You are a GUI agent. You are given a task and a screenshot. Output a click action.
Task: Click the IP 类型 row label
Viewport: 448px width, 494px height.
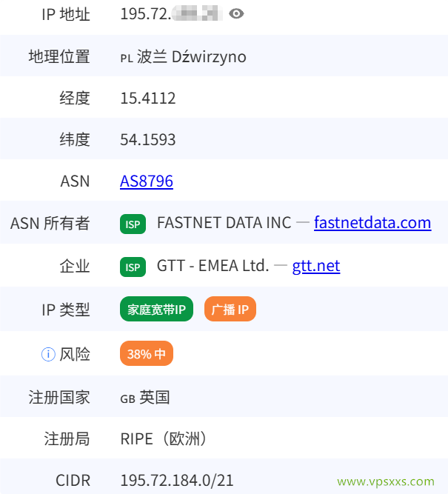(x=66, y=310)
